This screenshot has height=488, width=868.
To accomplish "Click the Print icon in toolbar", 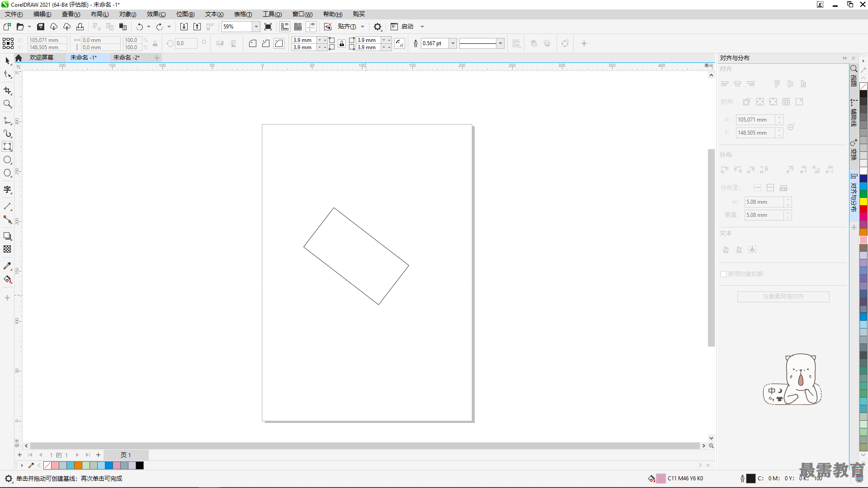I will (80, 27).
